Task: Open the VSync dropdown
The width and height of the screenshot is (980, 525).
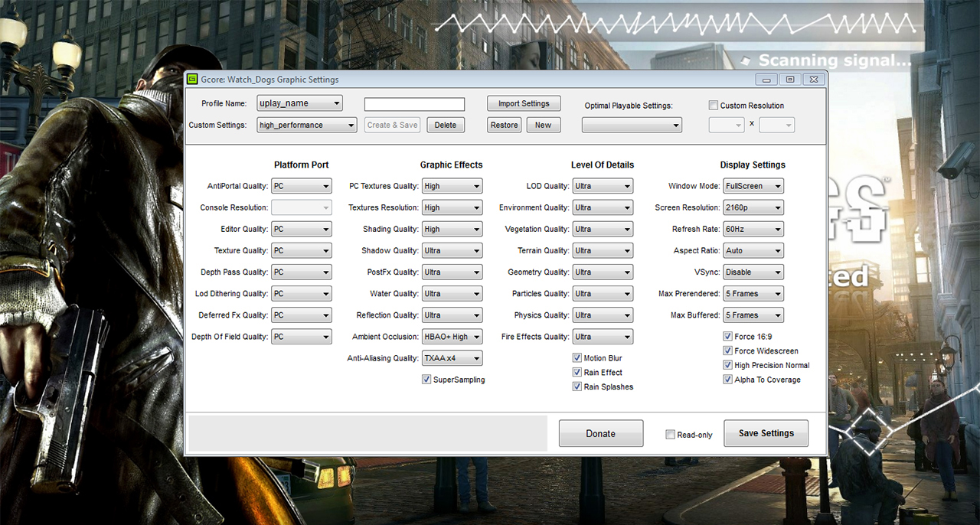Action: pos(753,272)
